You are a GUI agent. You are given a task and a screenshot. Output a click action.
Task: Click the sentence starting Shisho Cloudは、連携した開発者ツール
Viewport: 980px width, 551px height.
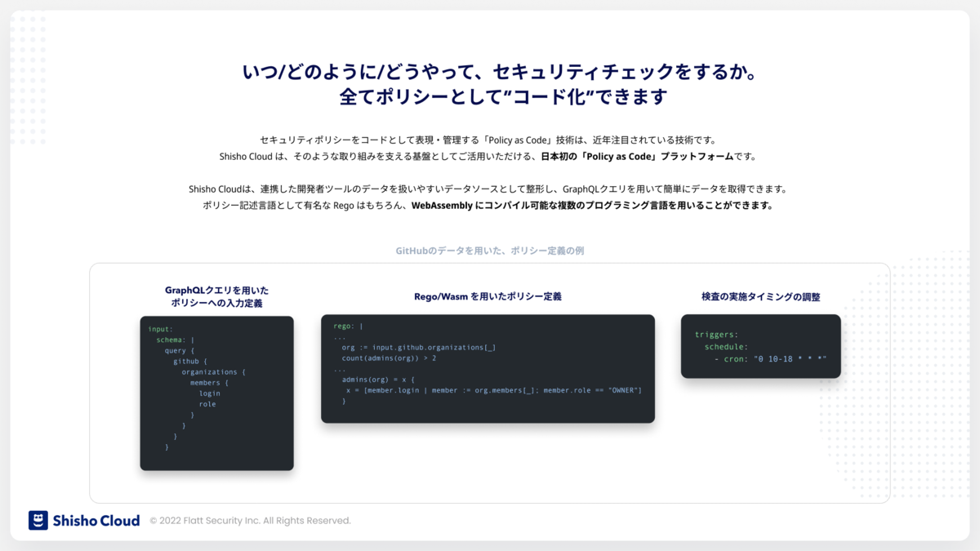tap(488, 189)
